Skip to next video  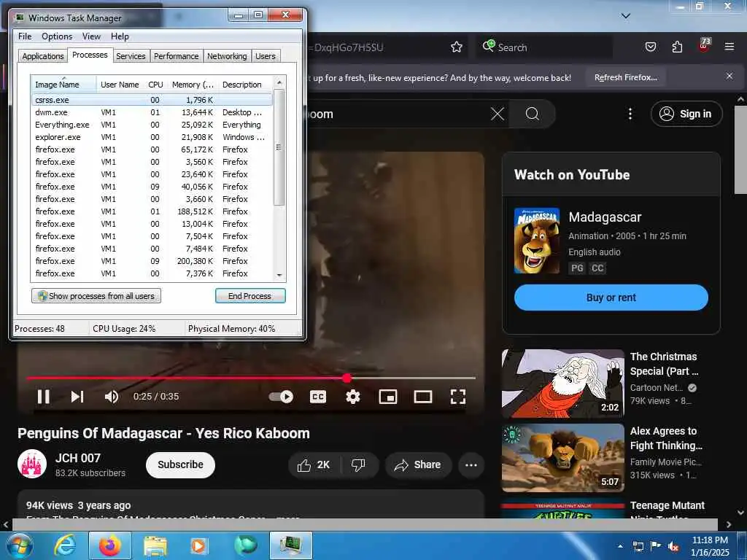click(x=77, y=397)
